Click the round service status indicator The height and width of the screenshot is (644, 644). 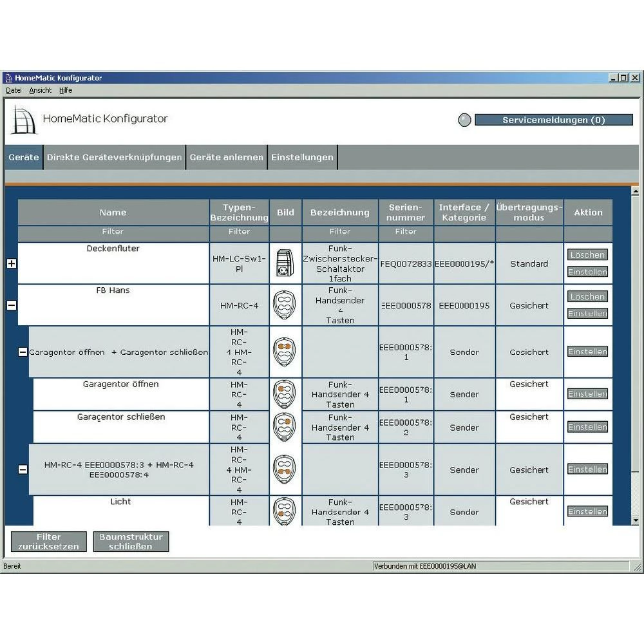coord(464,120)
